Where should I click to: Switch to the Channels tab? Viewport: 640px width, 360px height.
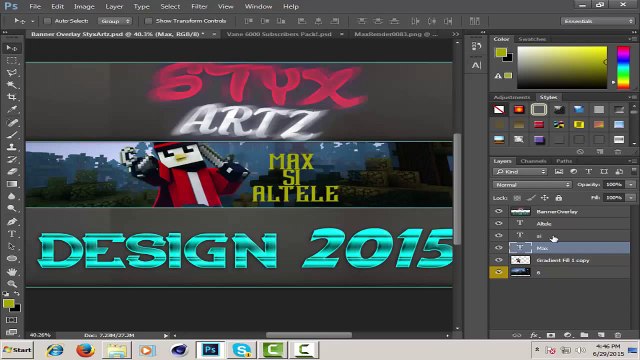[x=533, y=161]
